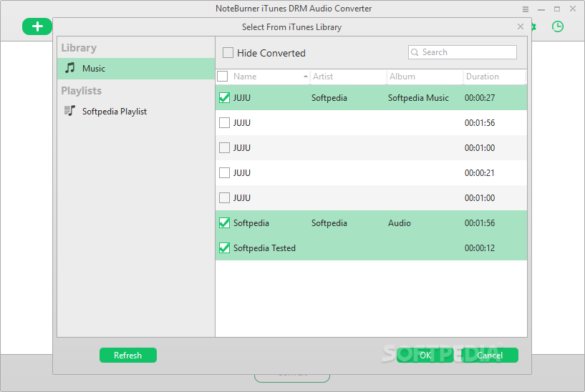The width and height of the screenshot is (585, 392).
Task: Click the magnifier icon in the Search box
Action: coord(415,52)
